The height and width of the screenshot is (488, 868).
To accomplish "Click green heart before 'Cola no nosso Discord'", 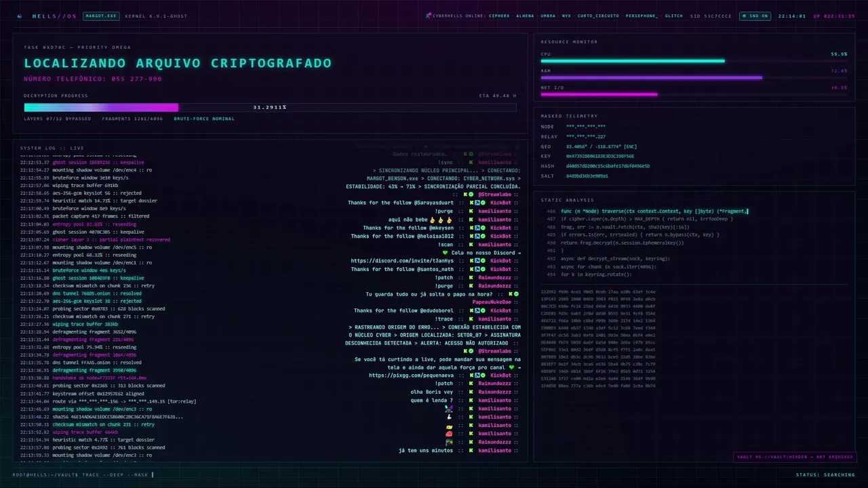I will 446,253.
